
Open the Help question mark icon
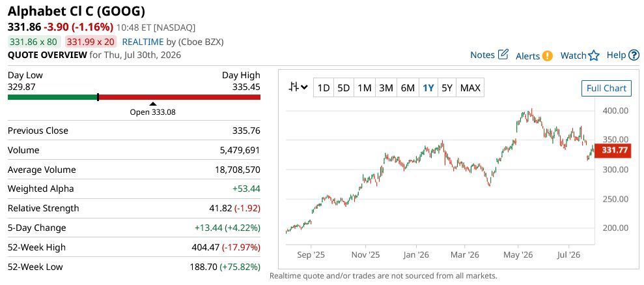coord(634,55)
